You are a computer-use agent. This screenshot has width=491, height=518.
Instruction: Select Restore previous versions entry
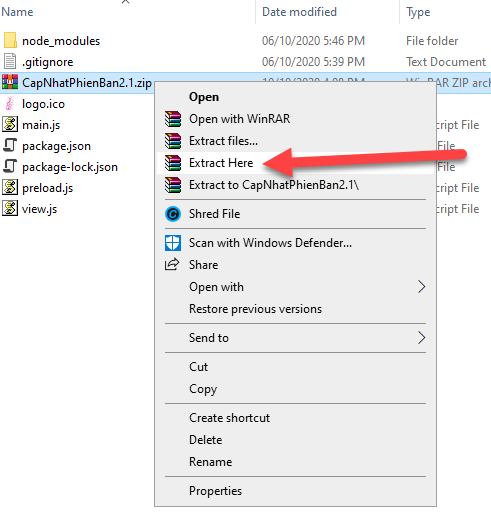[x=255, y=309]
